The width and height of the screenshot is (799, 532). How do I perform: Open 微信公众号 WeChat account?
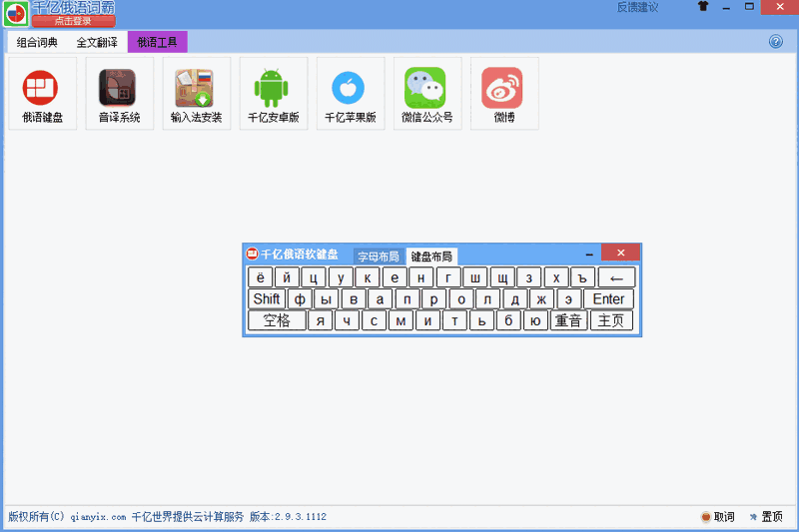pyautogui.click(x=427, y=94)
